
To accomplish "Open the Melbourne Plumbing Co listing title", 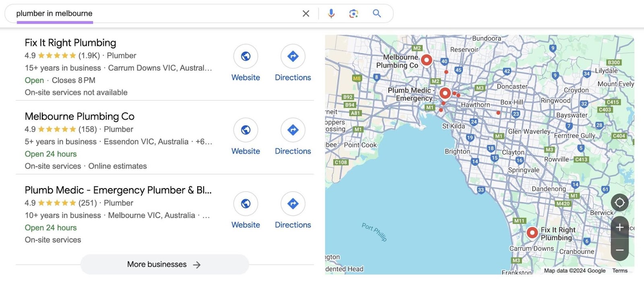I will click(x=80, y=116).
